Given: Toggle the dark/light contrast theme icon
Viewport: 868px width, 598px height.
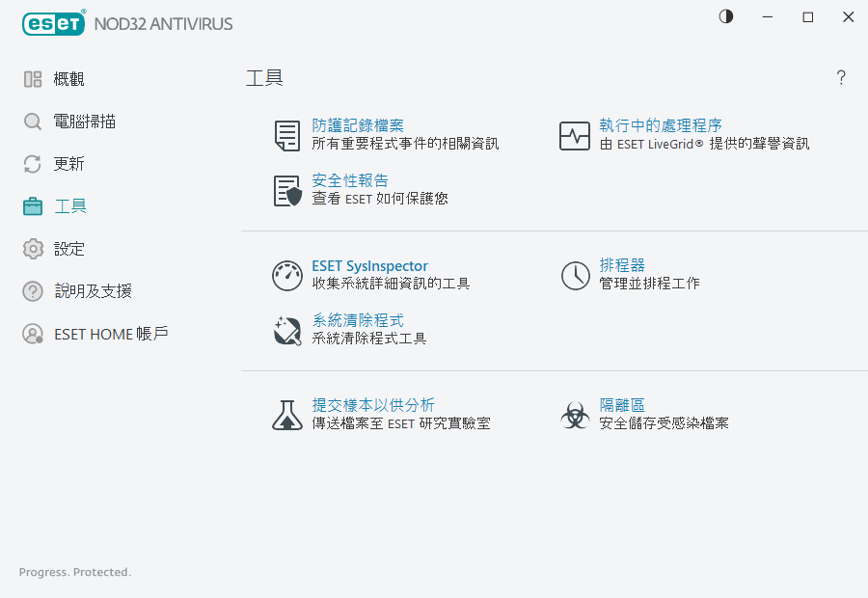Looking at the screenshot, I should (x=725, y=16).
